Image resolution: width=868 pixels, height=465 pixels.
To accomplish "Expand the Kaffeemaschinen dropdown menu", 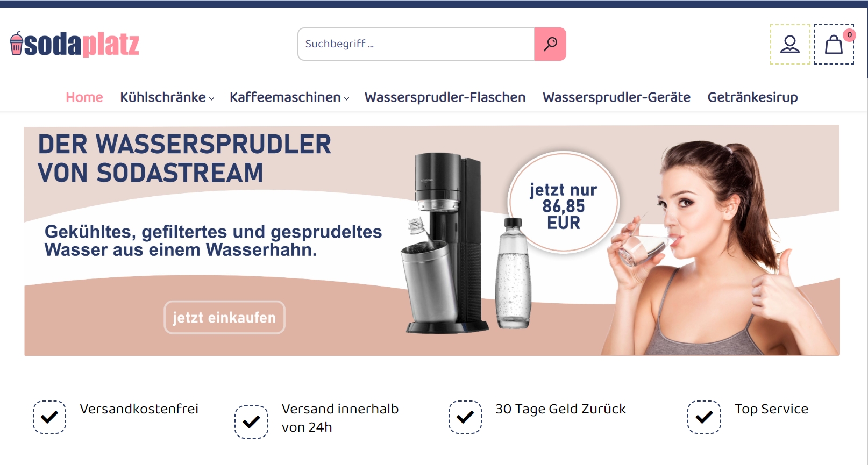I will coord(289,97).
